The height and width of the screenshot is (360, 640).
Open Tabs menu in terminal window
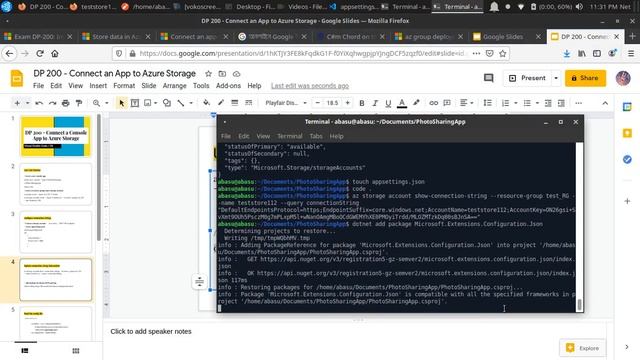316,136
